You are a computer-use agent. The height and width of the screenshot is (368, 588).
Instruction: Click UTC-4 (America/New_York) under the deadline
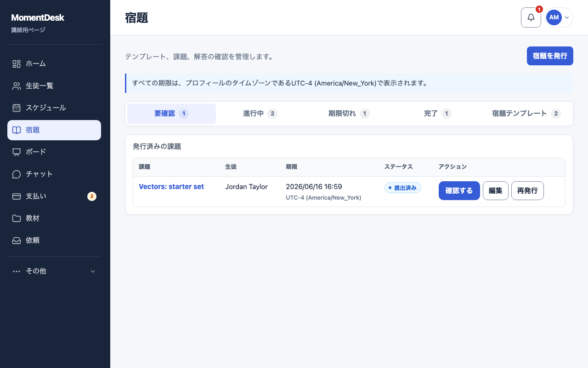(x=323, y=198)
